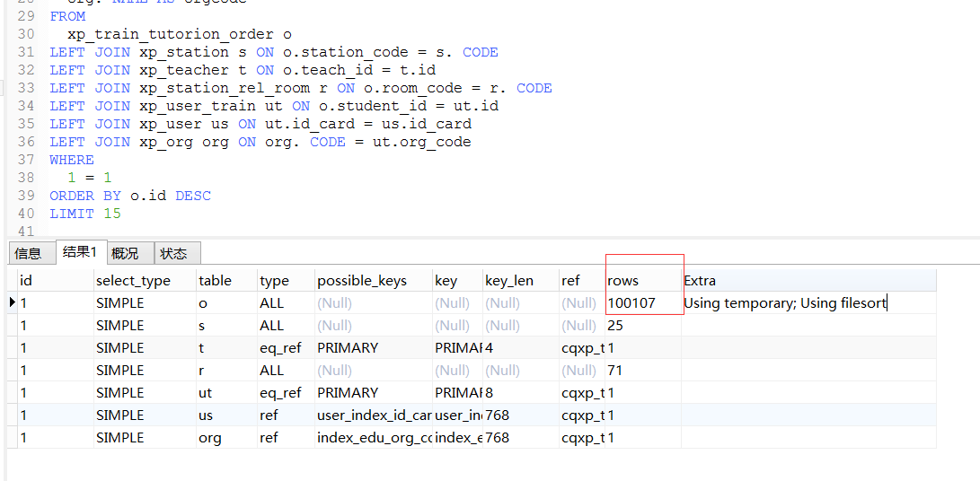Click xp_org in the last JOIN line
Screen dimensions: 980x481
[165, 142]
